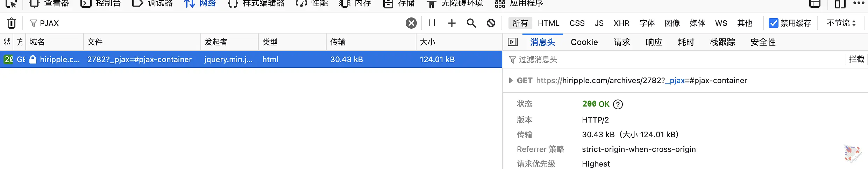Open the 响应 tab
The height and width of the screenshot is (169, 868).
pos(654,42)
